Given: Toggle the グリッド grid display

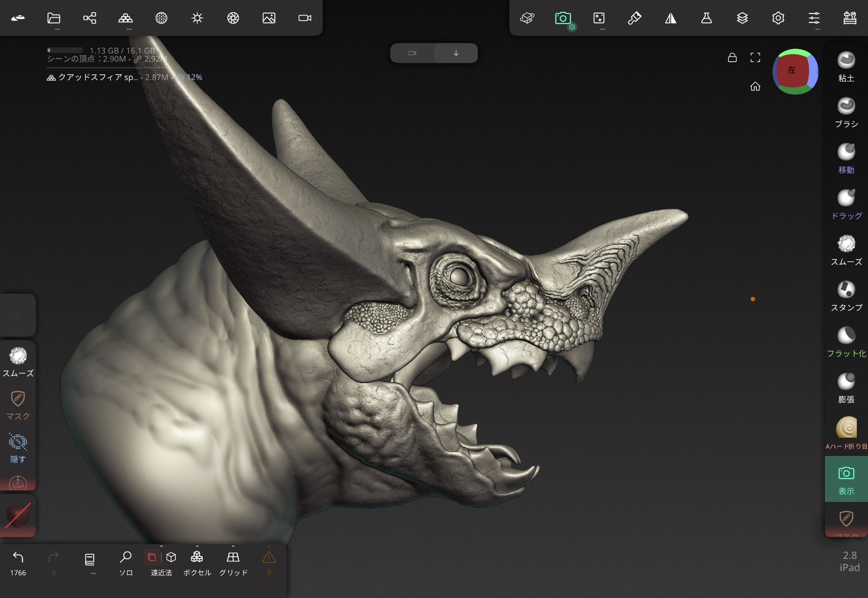Looking at the screenshot, I should point(233,562).
